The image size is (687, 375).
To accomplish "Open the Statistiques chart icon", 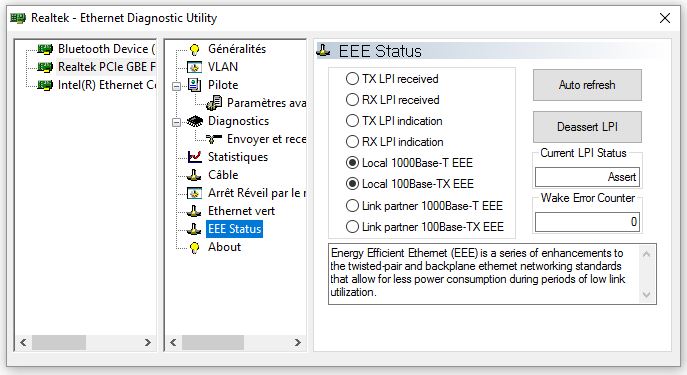I will pos(194,157).
